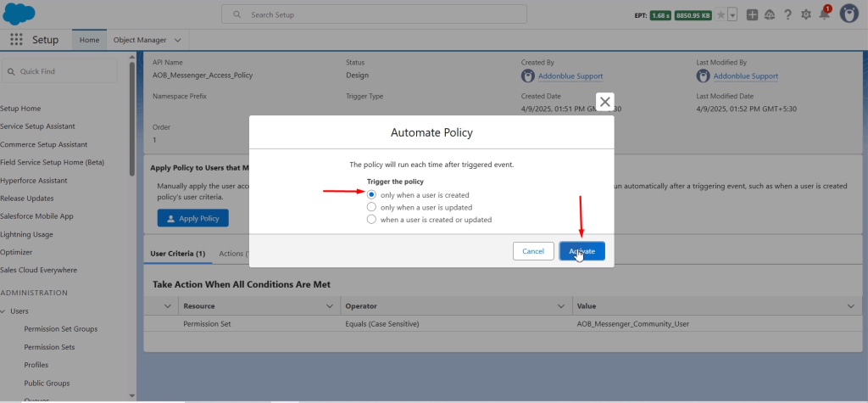The image size is (868, 403).
Task: Click the favorites star icon
Action: tap(721, 15)
